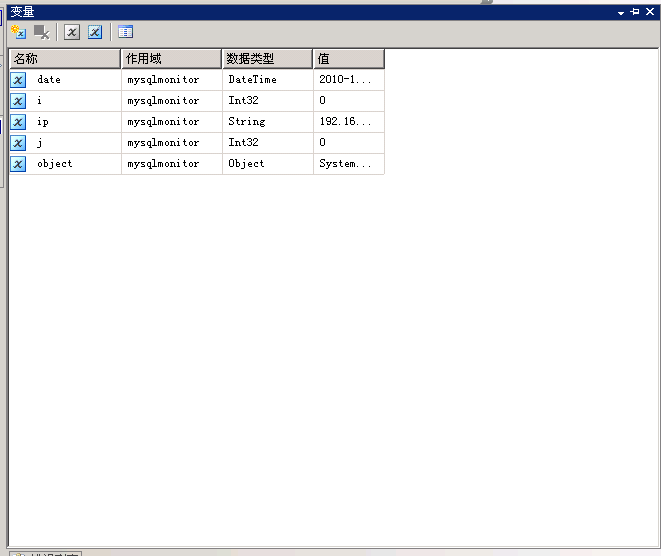Sort by the 值 column header

click(x=349, y=59)
